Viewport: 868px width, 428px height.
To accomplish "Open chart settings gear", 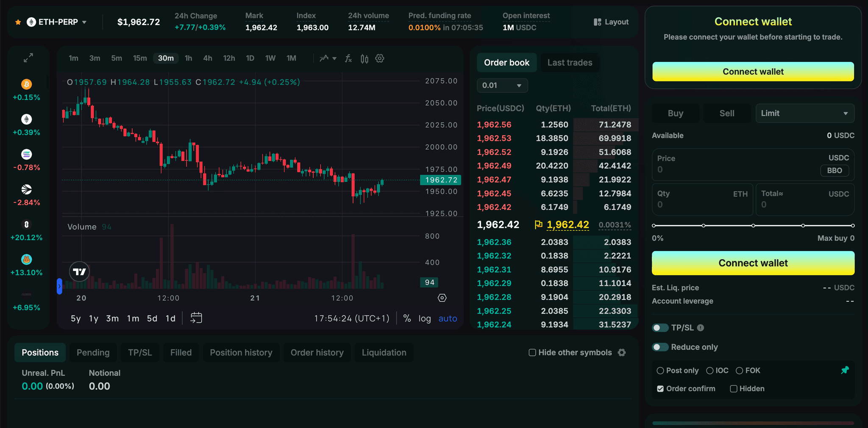I will point(380,59).
